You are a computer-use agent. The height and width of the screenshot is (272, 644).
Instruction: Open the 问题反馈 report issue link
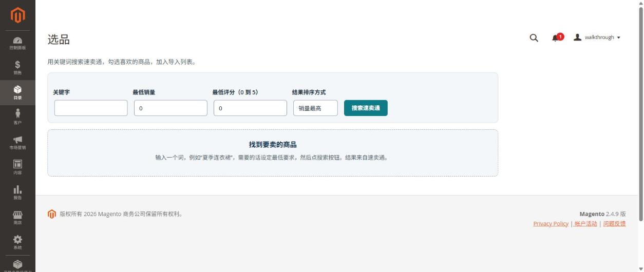click(614, 224)
